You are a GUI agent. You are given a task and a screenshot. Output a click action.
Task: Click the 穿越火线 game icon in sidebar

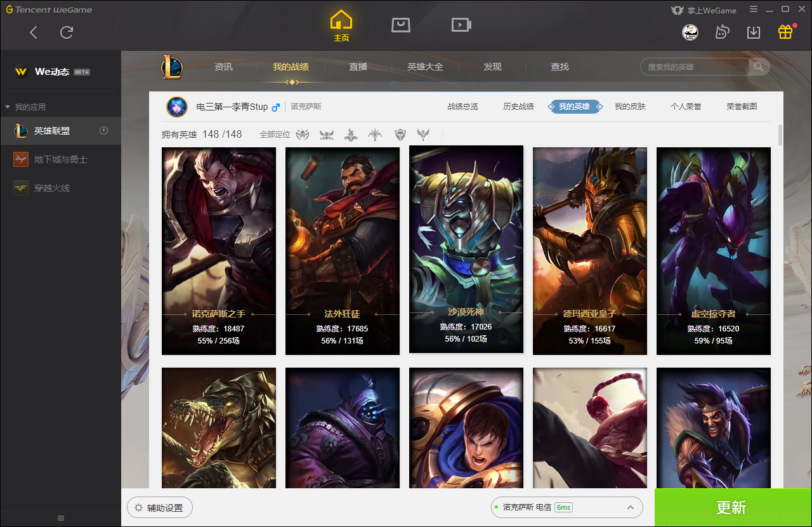[21, 187]
